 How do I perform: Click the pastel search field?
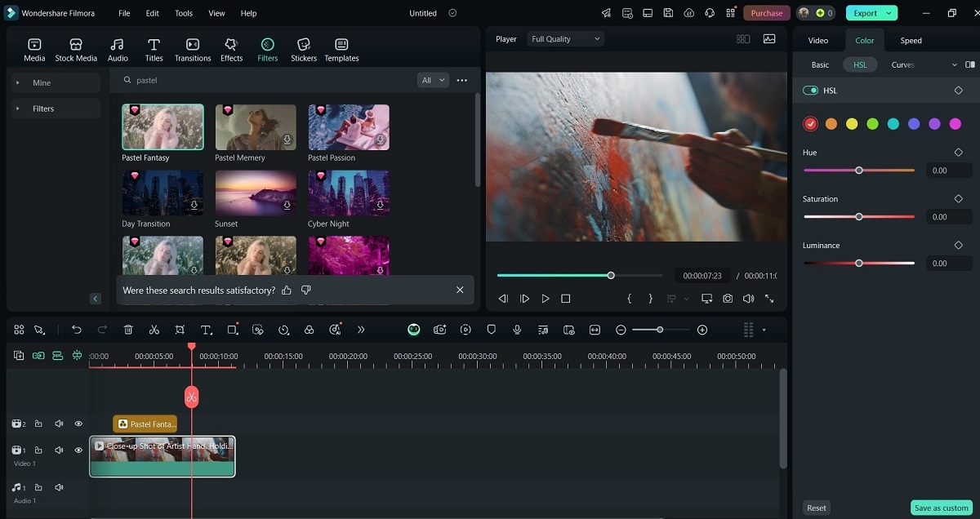[265, 80]
